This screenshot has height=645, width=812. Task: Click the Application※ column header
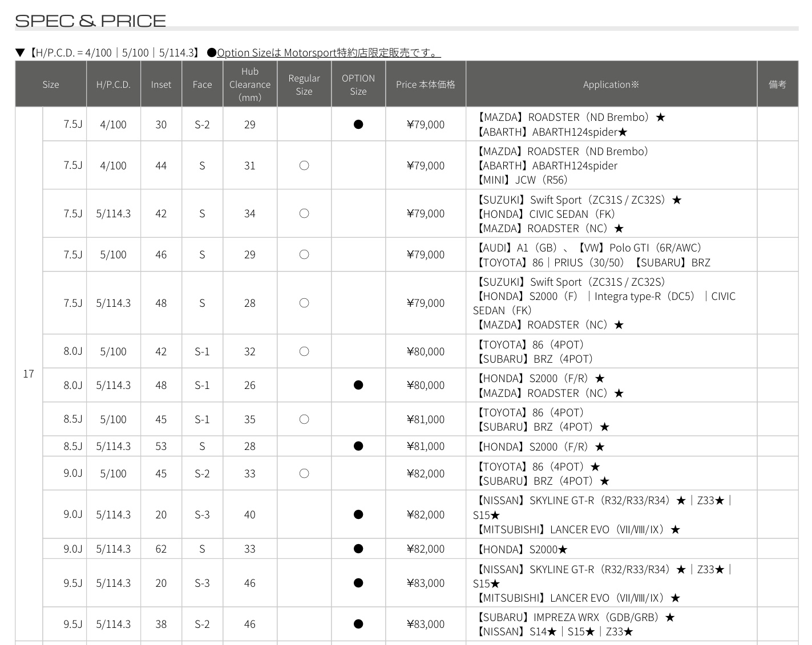tap(611, 84)
